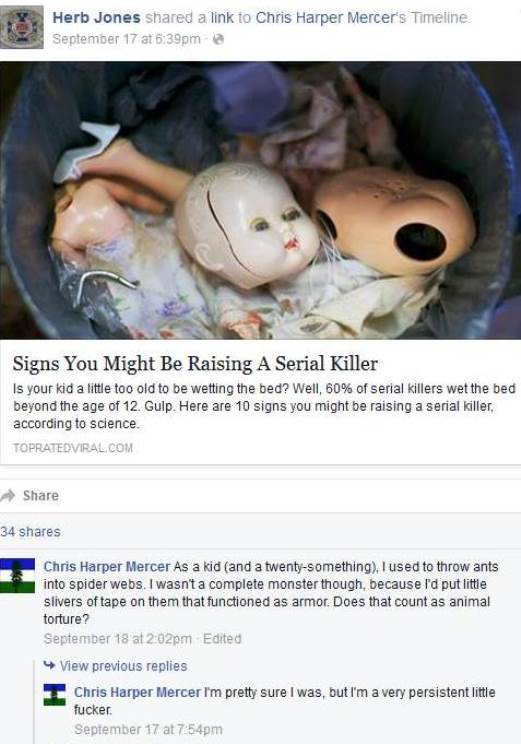The width and height of the screenshot is (521, 744).
Task: Open Chris Harper Mercer name on ants comment
Action: pyautogui.click(x=107, y=567)
